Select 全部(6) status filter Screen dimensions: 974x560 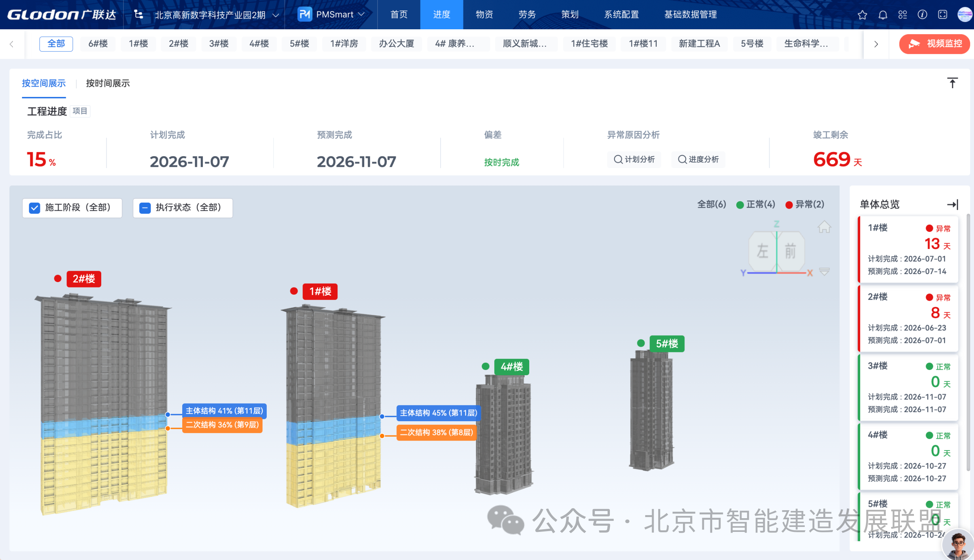point(711,205)
